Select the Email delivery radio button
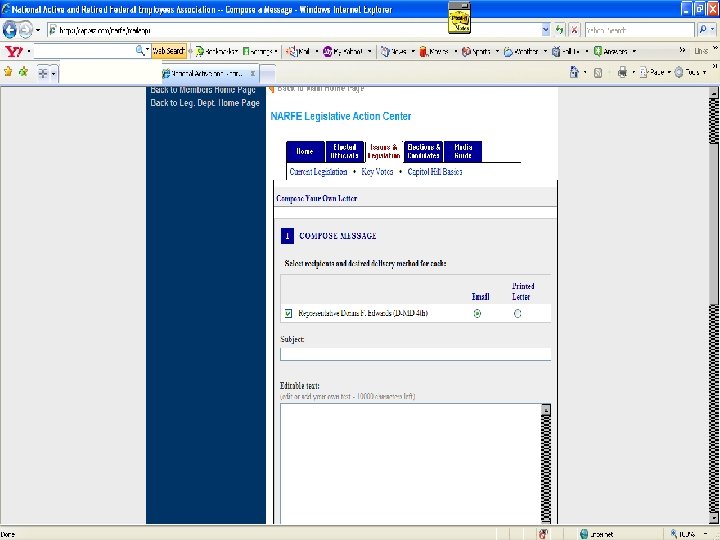This screenshot has width=720, height=540. [478, 313]
